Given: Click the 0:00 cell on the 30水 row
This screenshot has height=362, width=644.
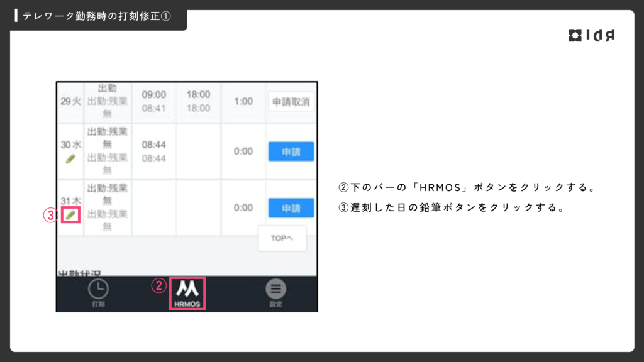Looking at the screenshot, I should pos(243,151).
